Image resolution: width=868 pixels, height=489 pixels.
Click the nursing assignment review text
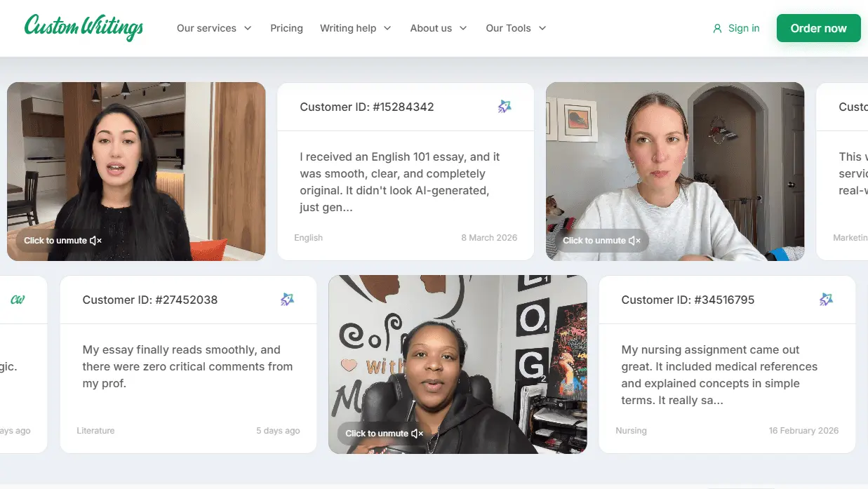719,375
